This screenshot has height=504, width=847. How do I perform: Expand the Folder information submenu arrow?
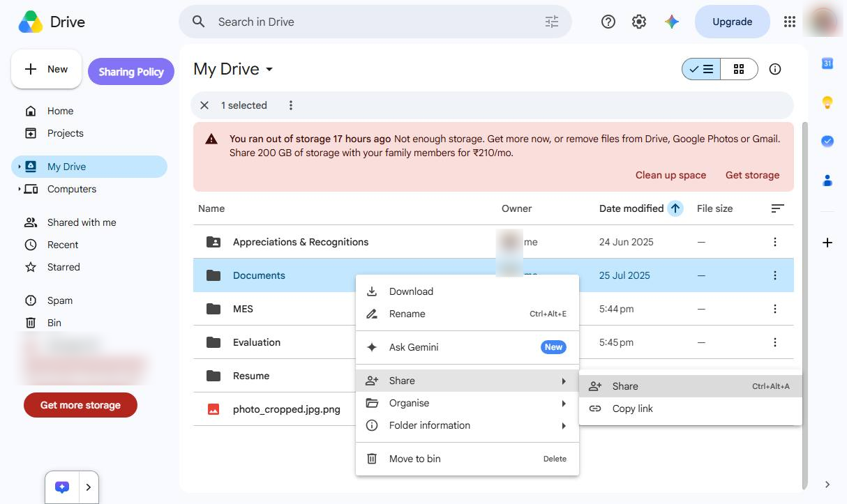click(564, 426)
